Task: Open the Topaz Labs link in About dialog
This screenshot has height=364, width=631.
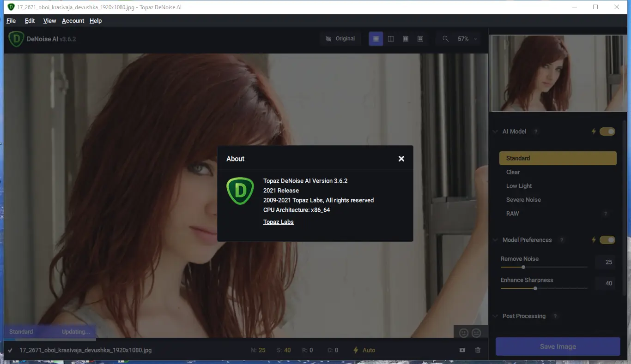Action: (279, 222)
